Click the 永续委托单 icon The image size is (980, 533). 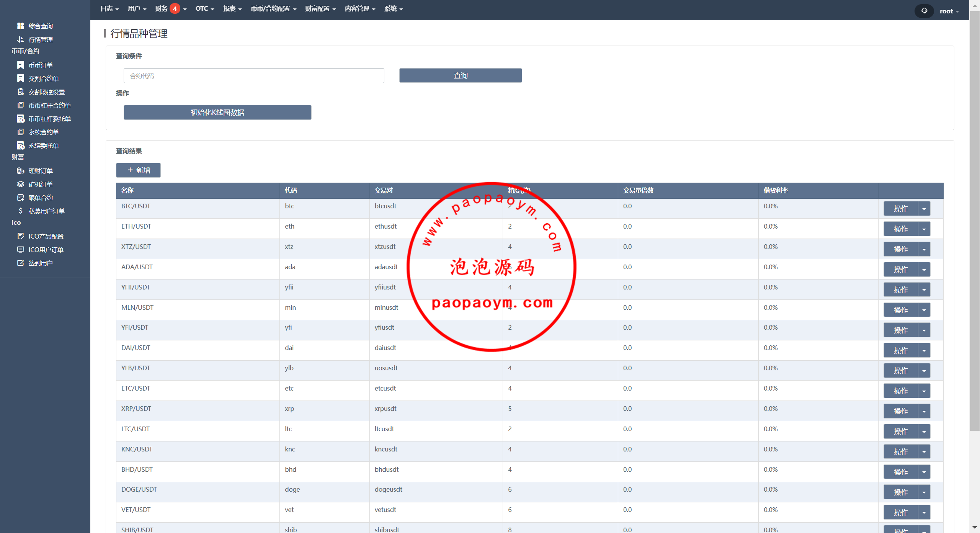21,146
